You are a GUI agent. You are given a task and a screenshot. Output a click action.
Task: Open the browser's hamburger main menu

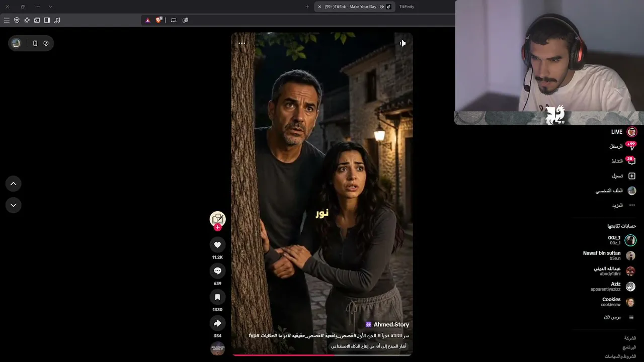[7, 20]
